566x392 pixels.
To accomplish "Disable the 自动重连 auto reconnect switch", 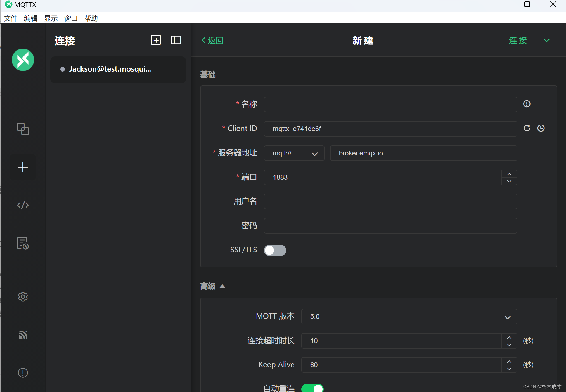I will [312, 388].
